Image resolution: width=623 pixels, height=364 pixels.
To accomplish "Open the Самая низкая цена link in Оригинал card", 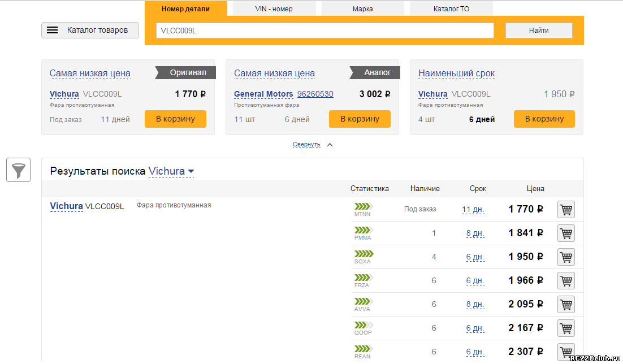I will (x=90, y=73).
